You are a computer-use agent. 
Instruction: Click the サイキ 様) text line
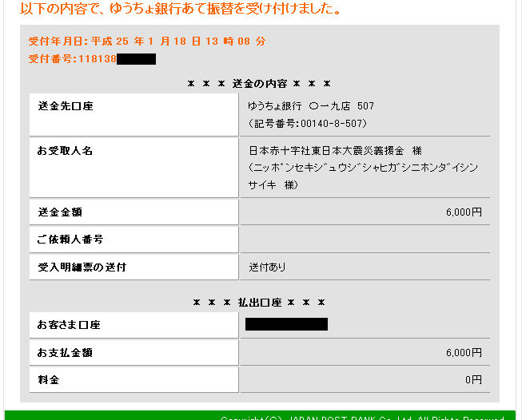point(273,185)
